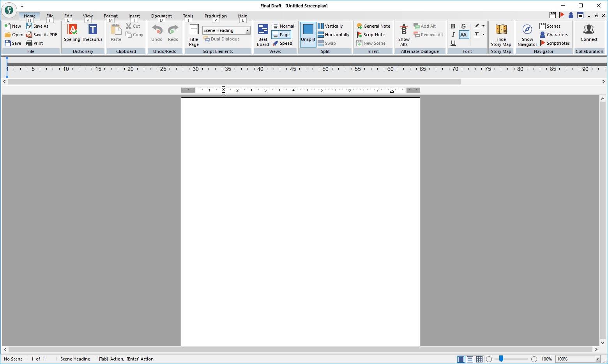Viewport: 608px width, 364px height.
Task: Open the Insert menu tab
Action: pyautogui.click(x=134, y=16)
